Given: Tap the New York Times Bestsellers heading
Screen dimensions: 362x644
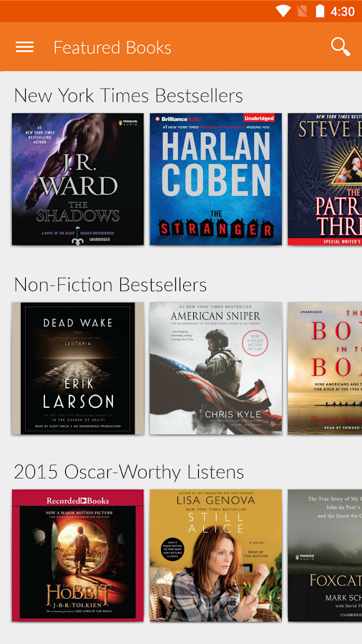Looking at the screenshot, I should click(x=129, y=96).
